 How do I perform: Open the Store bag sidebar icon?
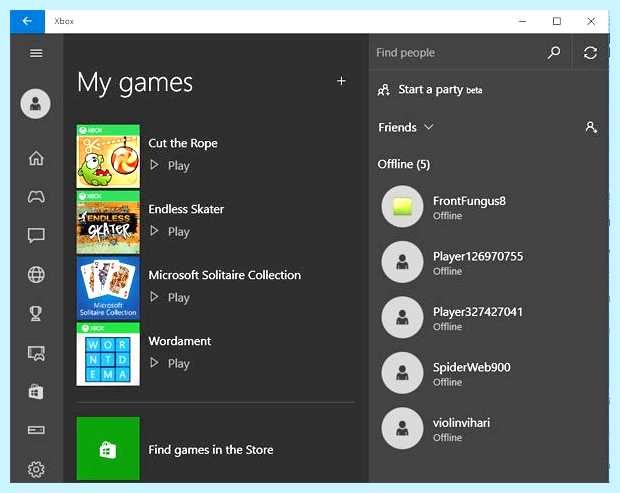pyautogui.click(x=36, y=392)
